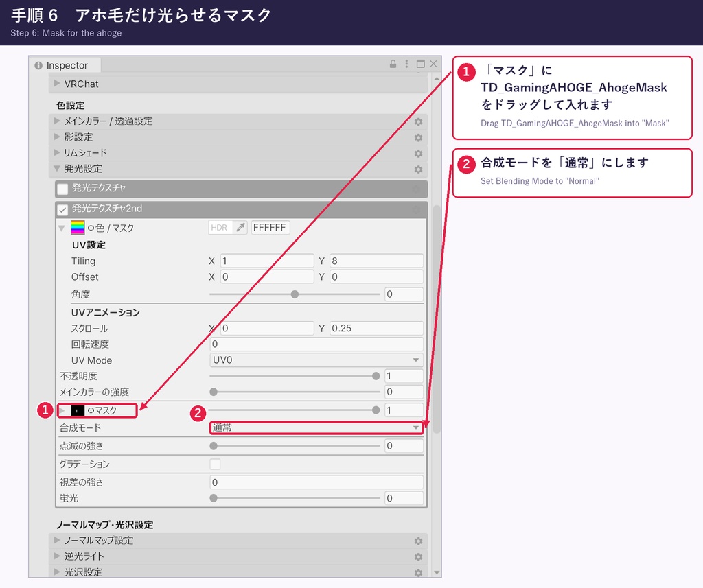This screenshot has width=703, height=588.
Task: Click the black マスク texture thumbnail
Action: click(x=78, y=410)
